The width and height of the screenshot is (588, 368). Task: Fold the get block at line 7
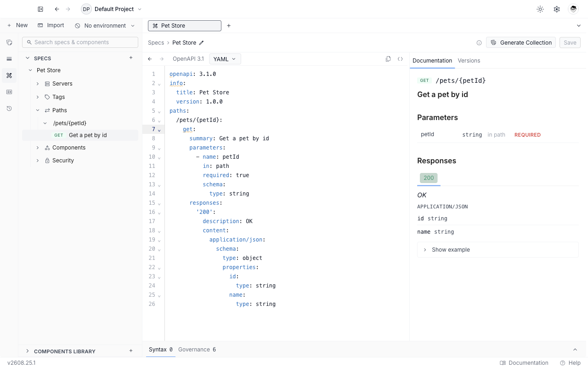coord(159,130)
